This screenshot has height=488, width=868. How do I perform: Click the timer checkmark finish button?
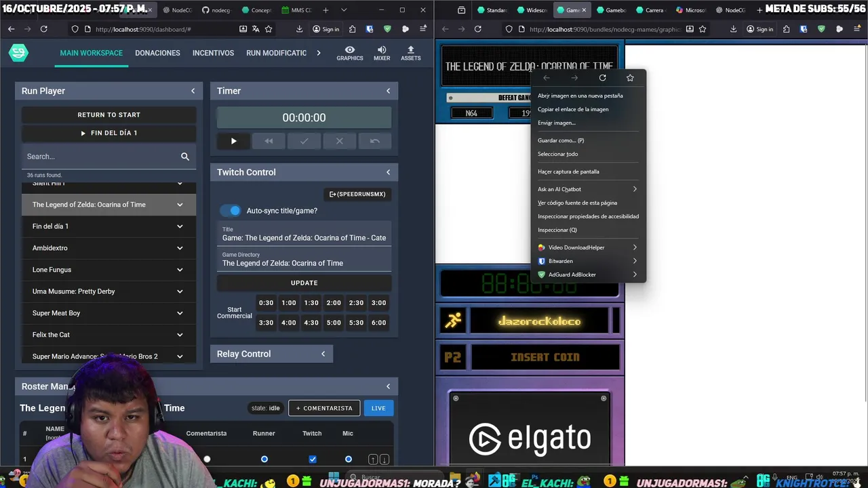[304, 141]
